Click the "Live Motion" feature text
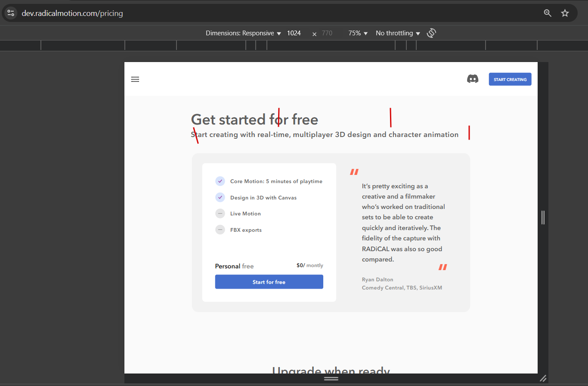 245,214
